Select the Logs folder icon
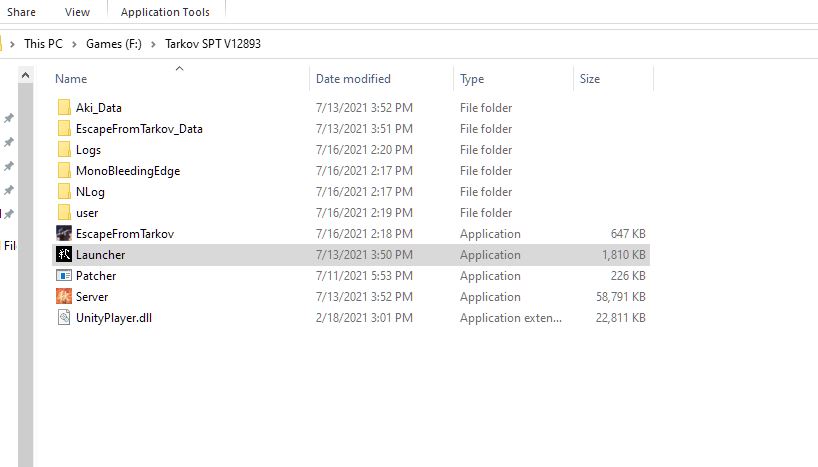818x467 pixels. coord(64,150)
